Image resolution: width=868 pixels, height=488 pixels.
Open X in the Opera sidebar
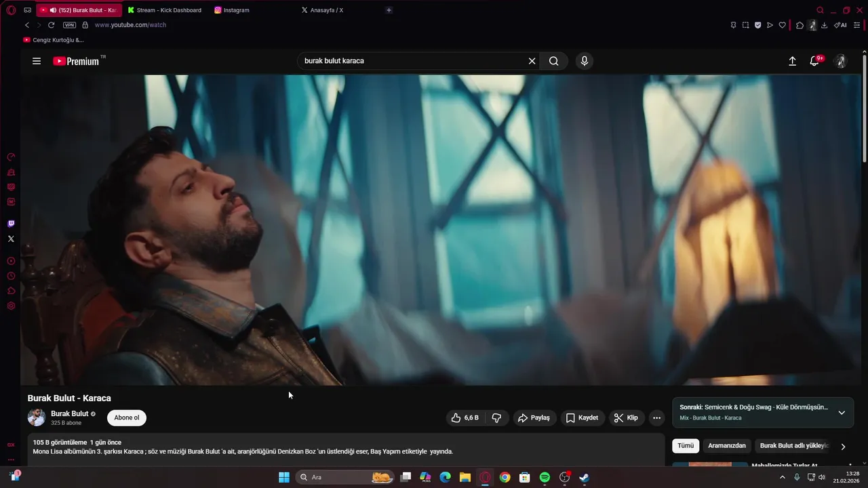[11, 239]
